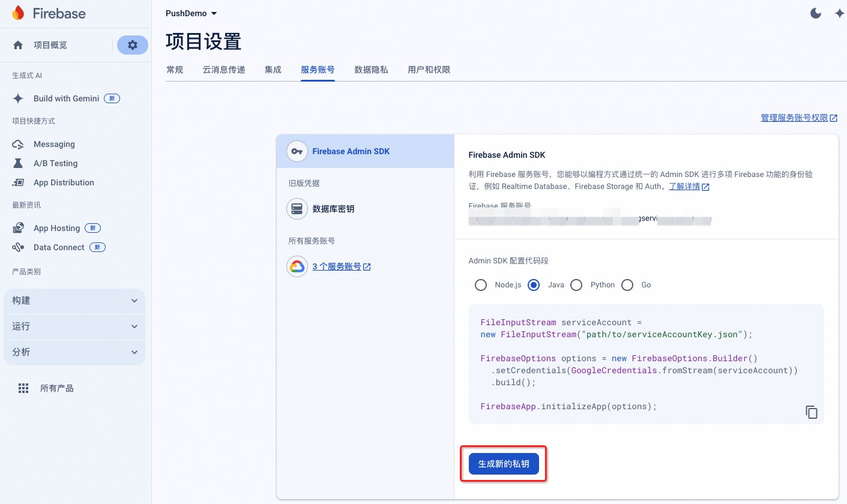Click the A/B Testing flask icon

click(18, 163)
